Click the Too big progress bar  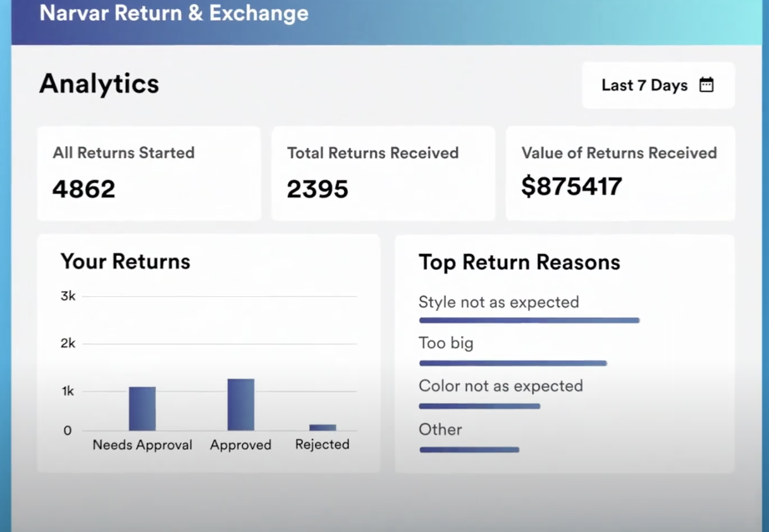[513, 363]
